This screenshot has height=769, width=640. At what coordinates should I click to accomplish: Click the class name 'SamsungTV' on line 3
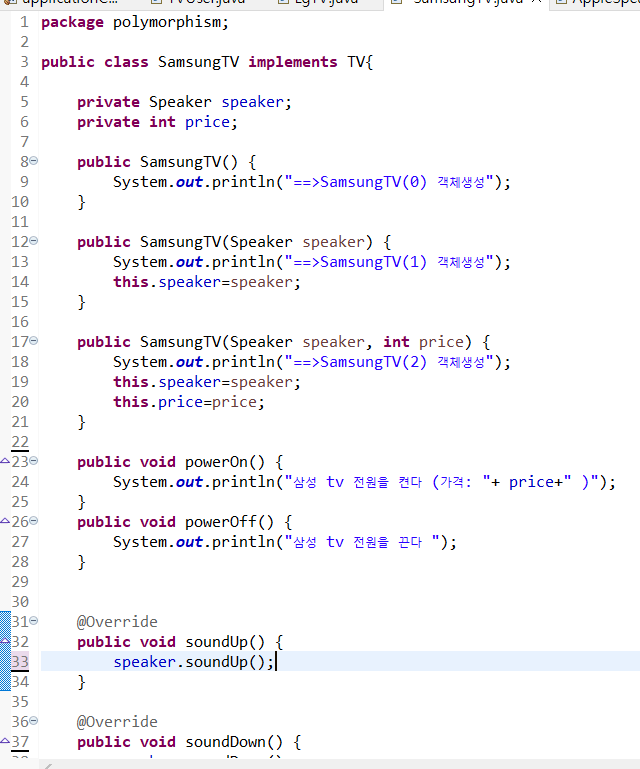199,62
